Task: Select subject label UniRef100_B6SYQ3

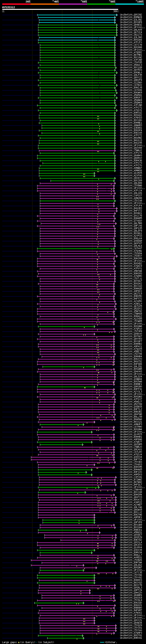Action: click(131, 583)
